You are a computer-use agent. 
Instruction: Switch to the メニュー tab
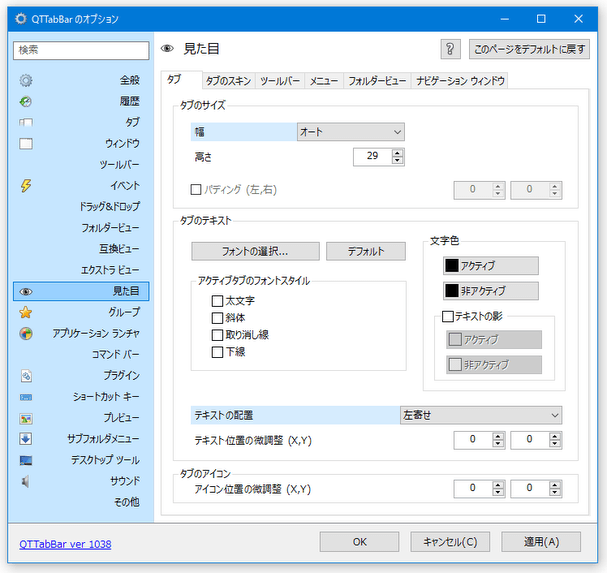324,81
